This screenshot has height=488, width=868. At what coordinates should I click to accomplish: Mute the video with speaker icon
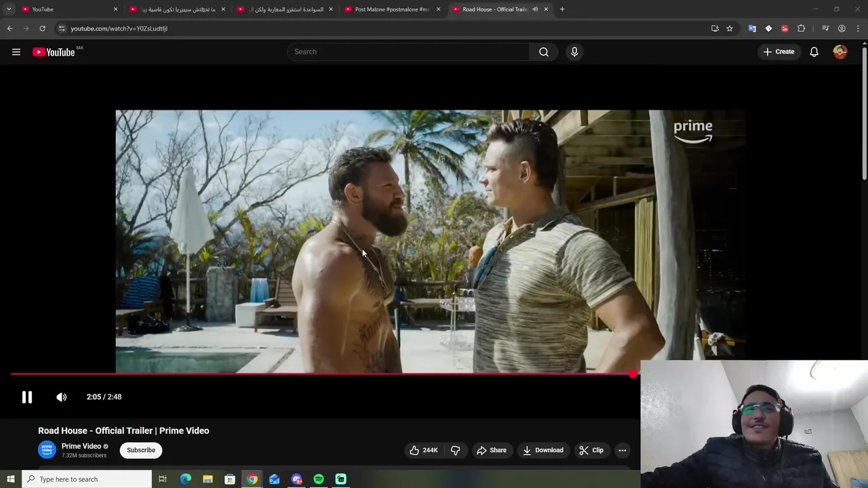coord(62,397)
